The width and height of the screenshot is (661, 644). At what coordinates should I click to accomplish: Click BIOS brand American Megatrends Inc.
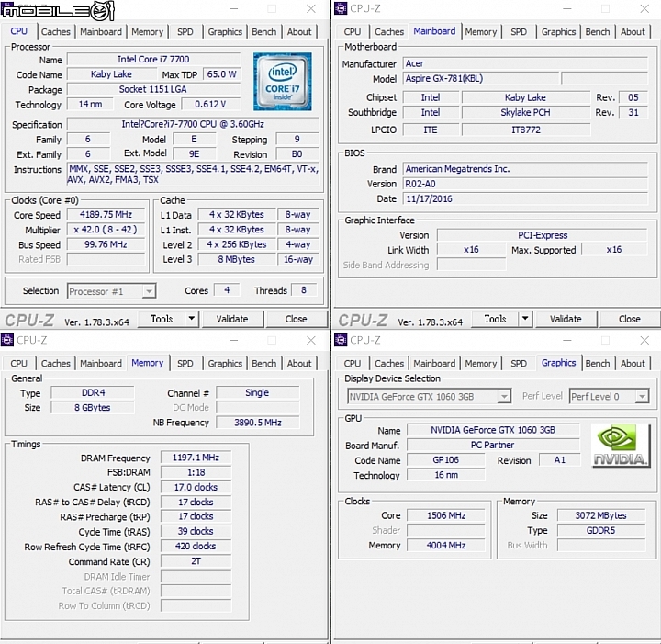525,169
